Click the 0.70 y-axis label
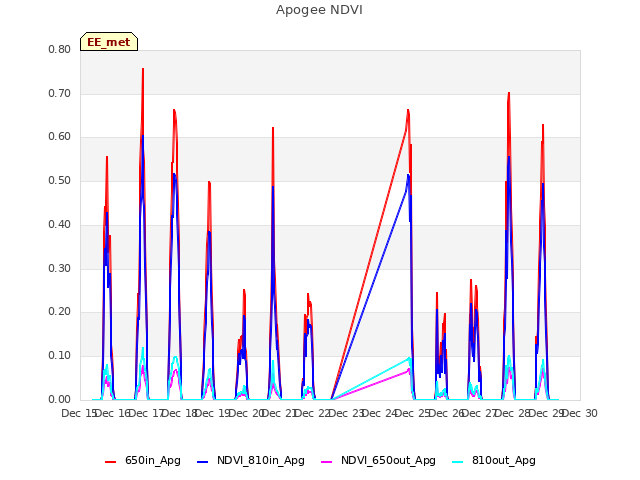 pos(60,93)
